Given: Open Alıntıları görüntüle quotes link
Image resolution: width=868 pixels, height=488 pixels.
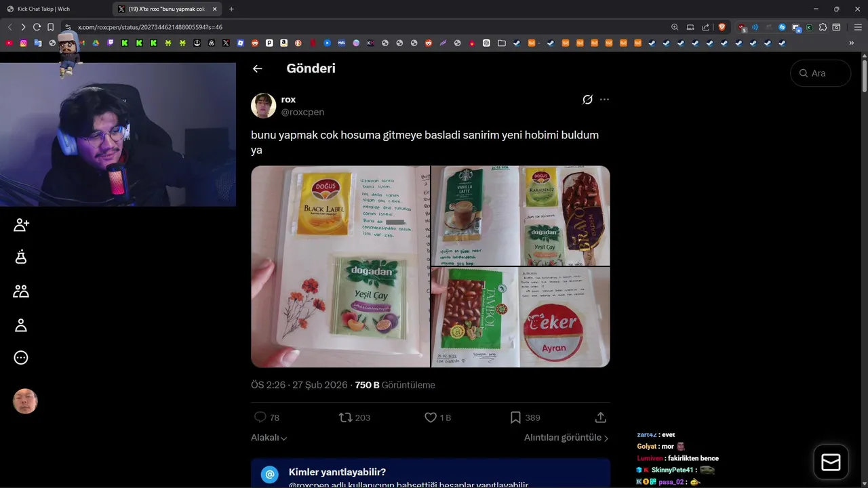Looking at the screenshot, I should click(x=566, y=438).
